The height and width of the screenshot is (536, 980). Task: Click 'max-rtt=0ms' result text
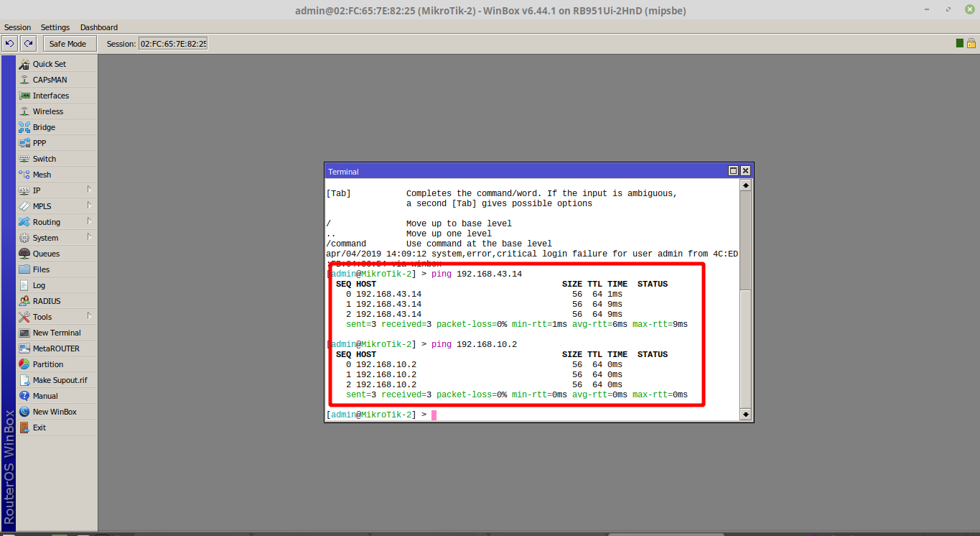[x=660, y=394]
